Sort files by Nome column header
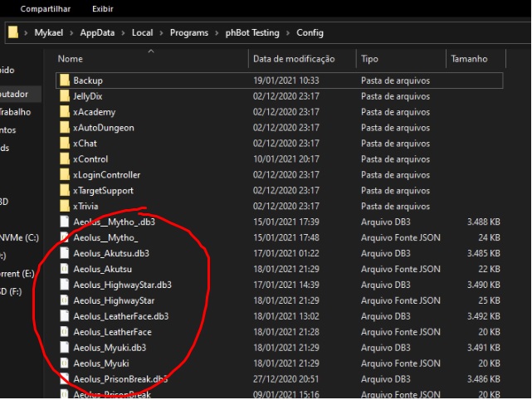Screen dimensions: 532x400 (x=71, y=59)
